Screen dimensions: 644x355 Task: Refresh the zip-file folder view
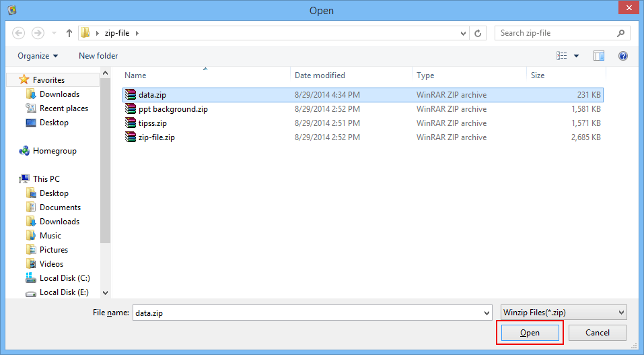pyautogui.click(x=478, y=33)
